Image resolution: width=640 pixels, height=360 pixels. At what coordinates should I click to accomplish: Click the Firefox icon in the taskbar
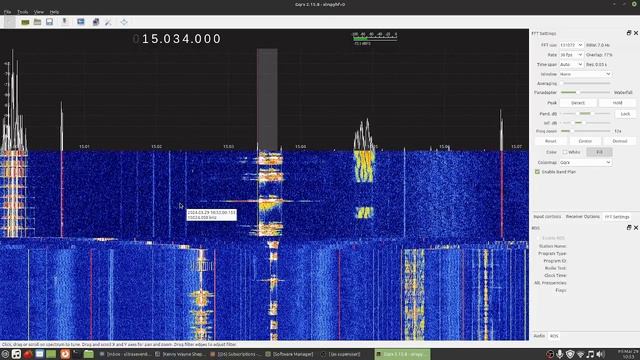point(65,354)
